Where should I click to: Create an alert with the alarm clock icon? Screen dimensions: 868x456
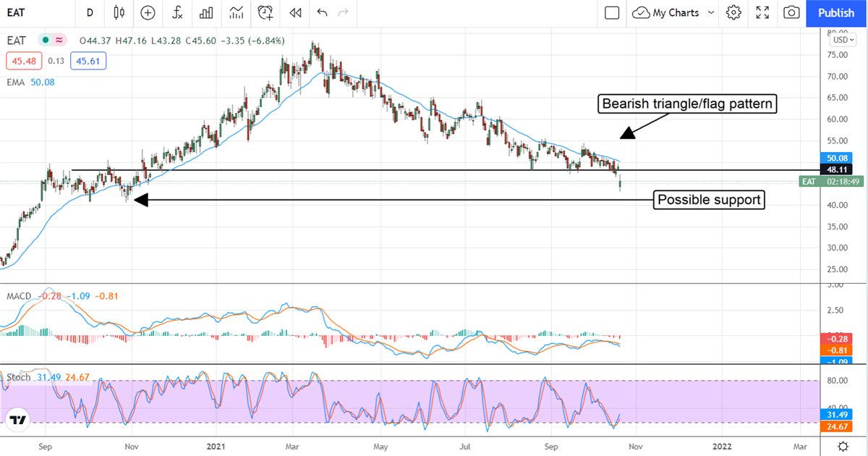tap(265, 12)
